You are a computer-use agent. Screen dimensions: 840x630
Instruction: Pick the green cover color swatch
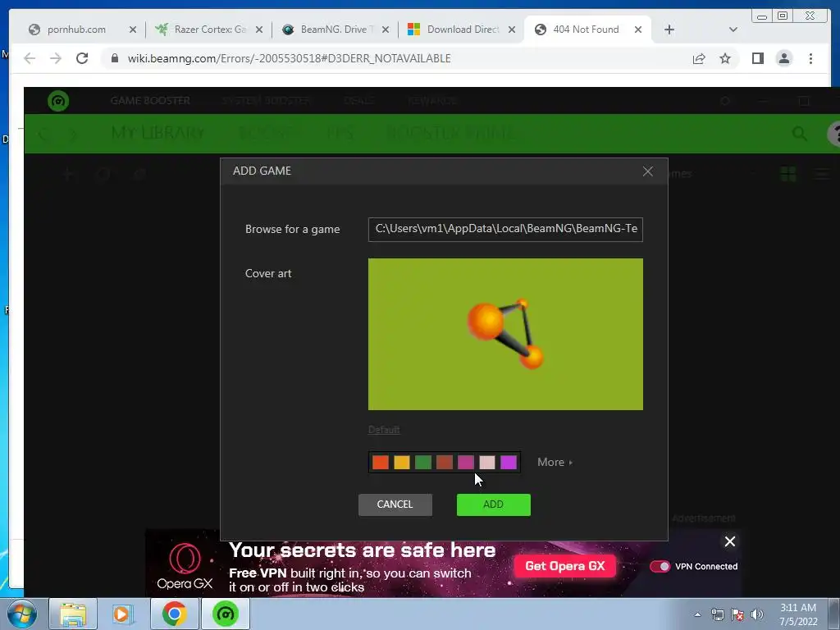[x=423, y=463]
